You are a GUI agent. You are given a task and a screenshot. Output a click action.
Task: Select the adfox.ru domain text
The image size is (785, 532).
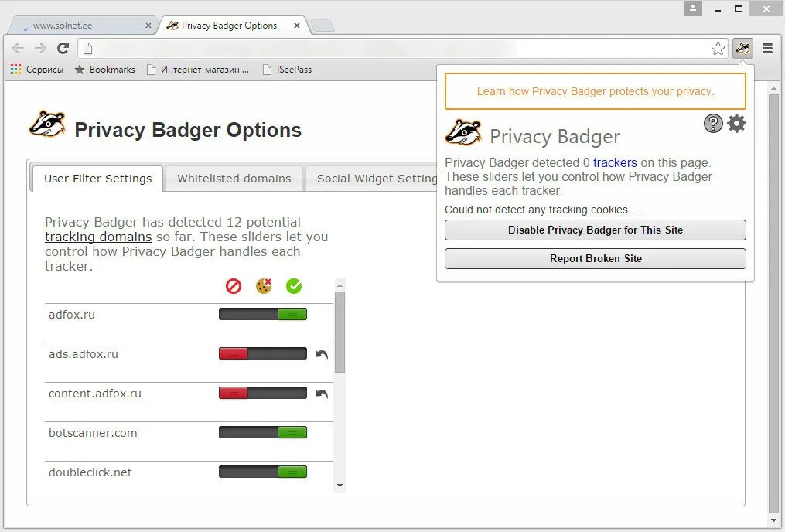(72, 315)
